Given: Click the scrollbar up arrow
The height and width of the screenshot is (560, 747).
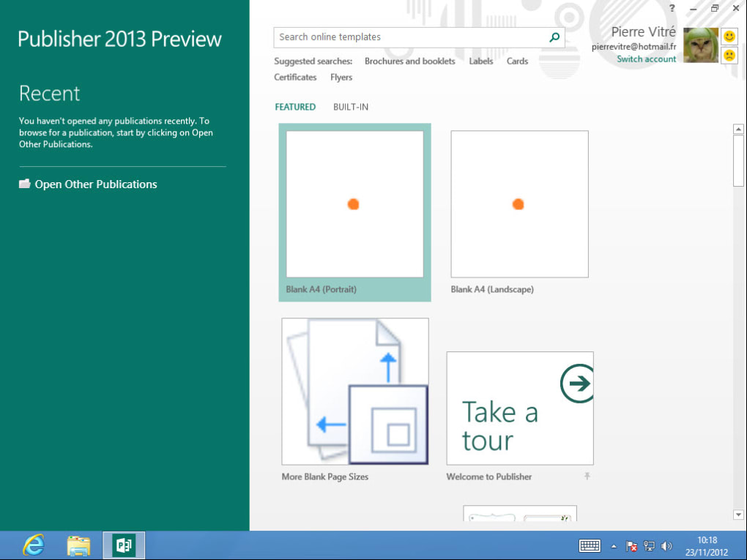Looking at the screenshot, I should [x=738, y=129].
